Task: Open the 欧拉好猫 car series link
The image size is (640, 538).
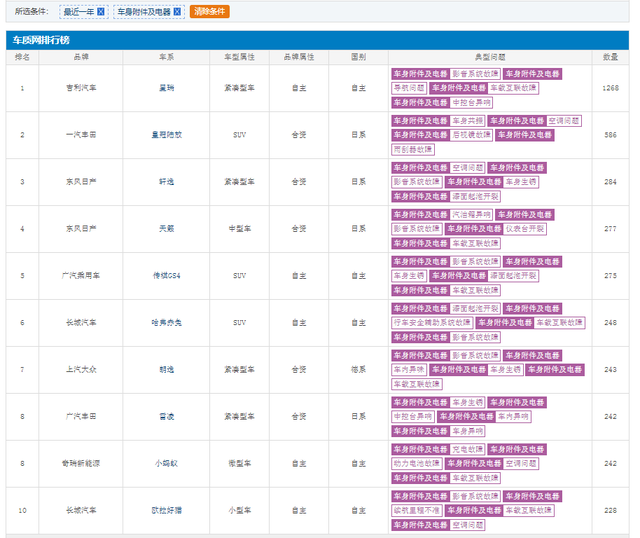Action: 167,510
